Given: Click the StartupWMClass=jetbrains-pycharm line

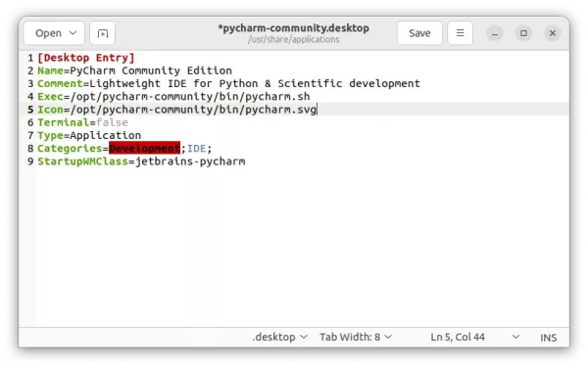Looking at the screenshot, I should point(141,161).
